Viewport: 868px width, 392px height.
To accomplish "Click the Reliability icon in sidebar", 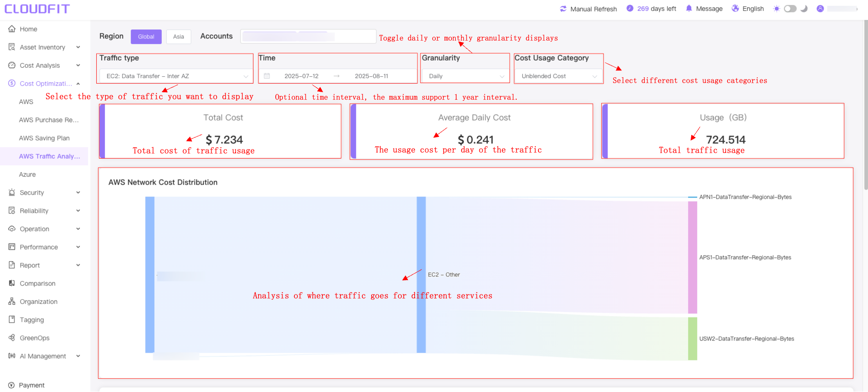I will (x=12, y=210).
